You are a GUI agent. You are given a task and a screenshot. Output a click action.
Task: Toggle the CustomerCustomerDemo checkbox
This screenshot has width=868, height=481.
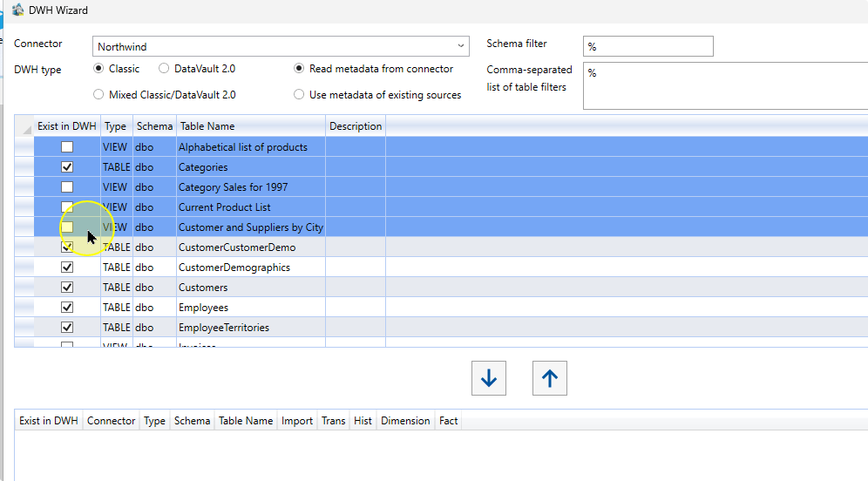(67, 247)
